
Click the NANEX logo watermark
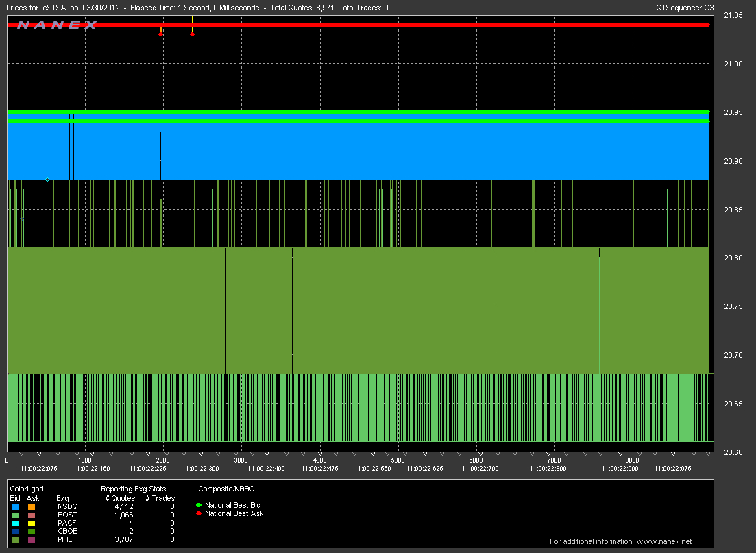coord(58,25)
